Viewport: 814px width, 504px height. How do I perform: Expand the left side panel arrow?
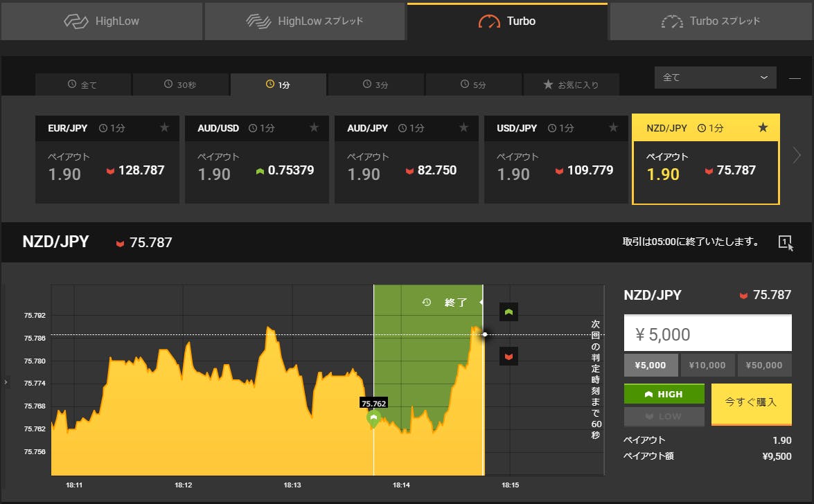click(x=6, y=381)
